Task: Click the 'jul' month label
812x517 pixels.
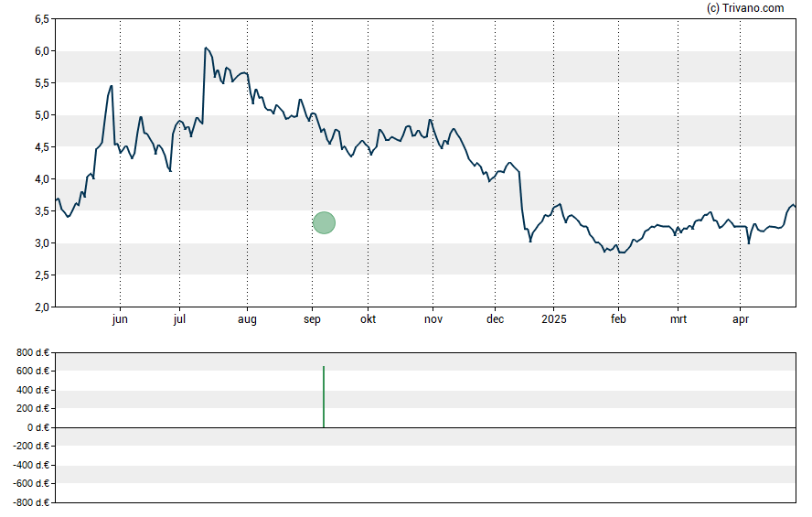Action: [x=179, y=319]
